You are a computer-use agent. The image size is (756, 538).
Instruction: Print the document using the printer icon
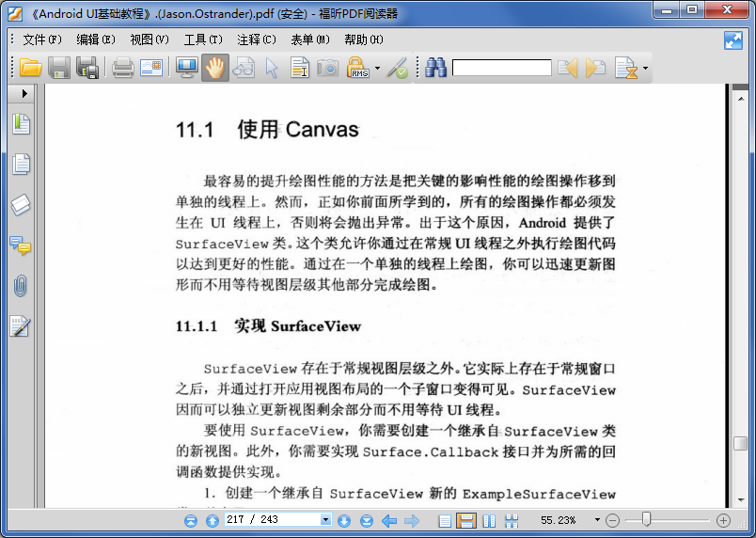[x=122, y=68]
